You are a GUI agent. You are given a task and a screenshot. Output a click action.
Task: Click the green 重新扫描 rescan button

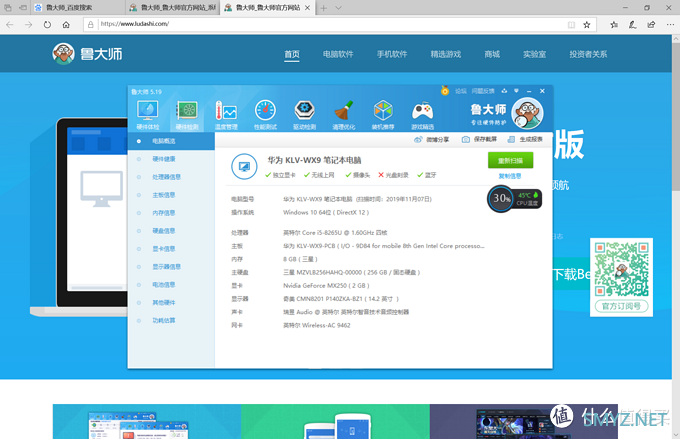coord(510,160)
